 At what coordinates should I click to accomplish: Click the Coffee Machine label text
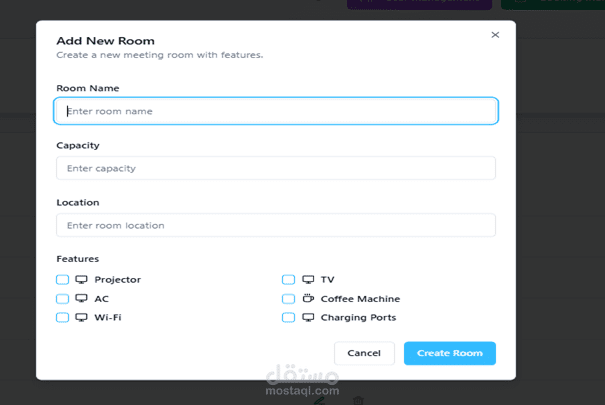point(360,299)
